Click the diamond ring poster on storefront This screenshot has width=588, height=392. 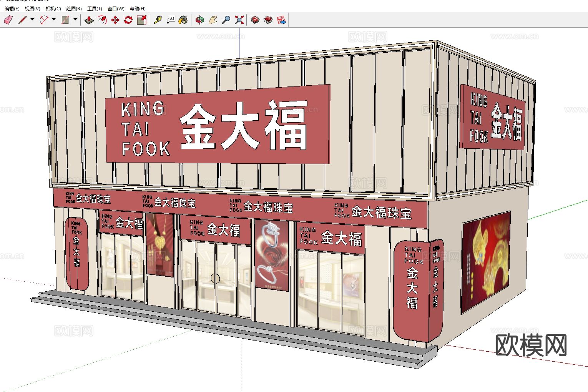point(272,255)
